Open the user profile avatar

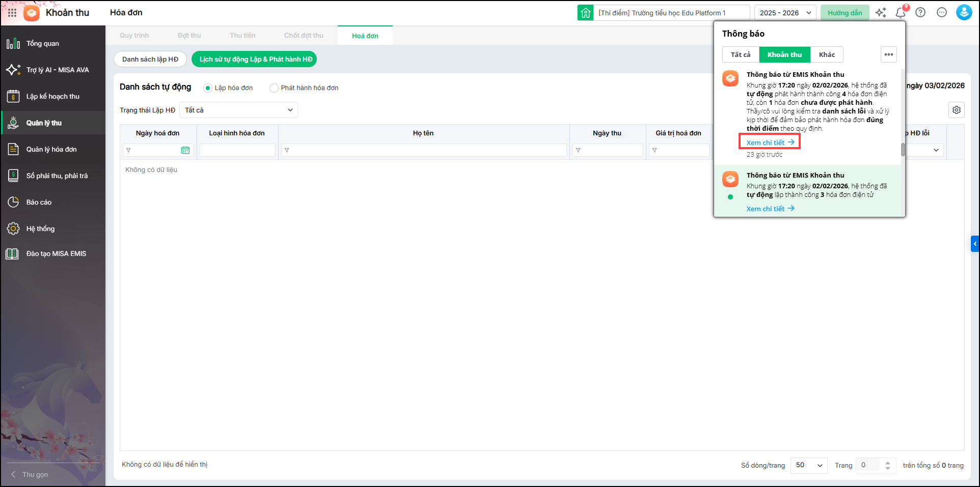pyautogui.click(x=964, y=13)
